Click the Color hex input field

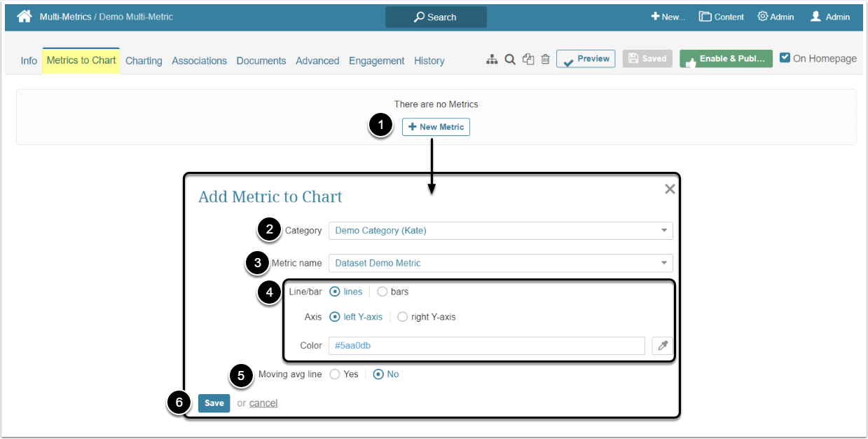[x=486, y=346]
